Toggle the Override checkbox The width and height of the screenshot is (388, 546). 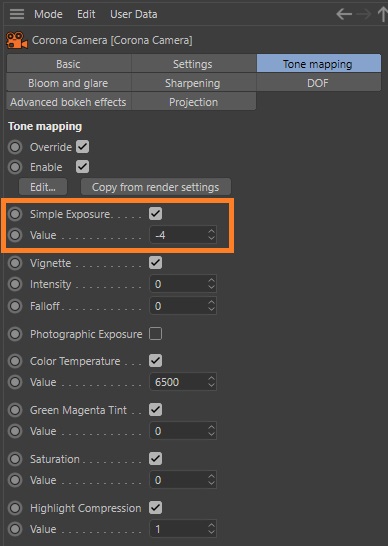[x=83, y=147]
